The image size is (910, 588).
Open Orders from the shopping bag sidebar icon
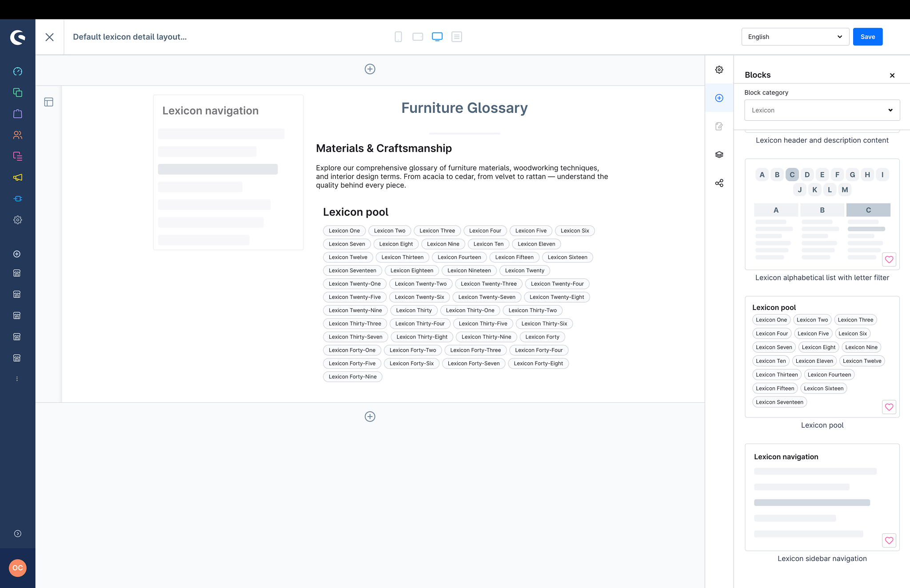point(17,114)
